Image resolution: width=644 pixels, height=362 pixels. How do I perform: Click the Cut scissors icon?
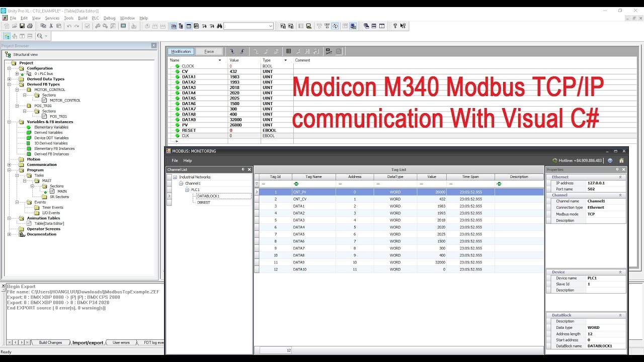pyautogui.click(x=51, y=26)
